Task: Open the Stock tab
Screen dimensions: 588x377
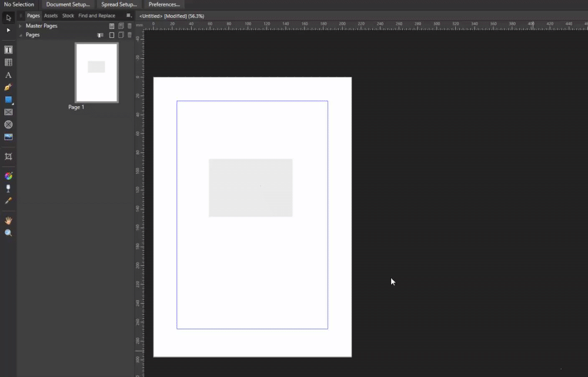Action: (x=66, y=16)
